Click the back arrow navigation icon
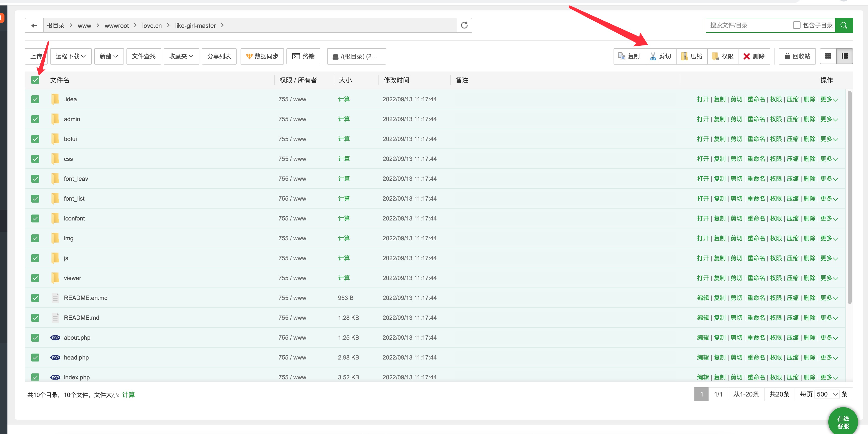This screenshot has width=868, height=434. 34,26
